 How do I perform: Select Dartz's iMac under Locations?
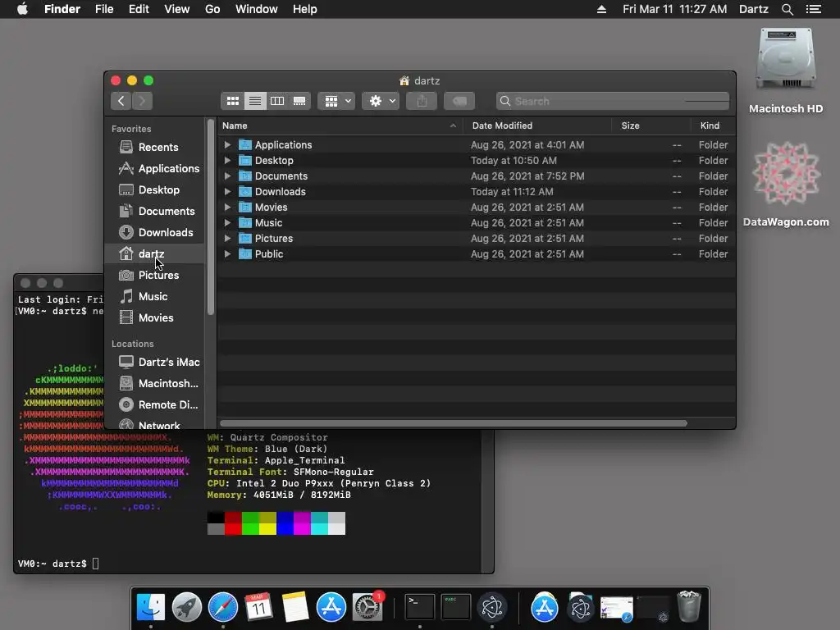coord(155,362)
